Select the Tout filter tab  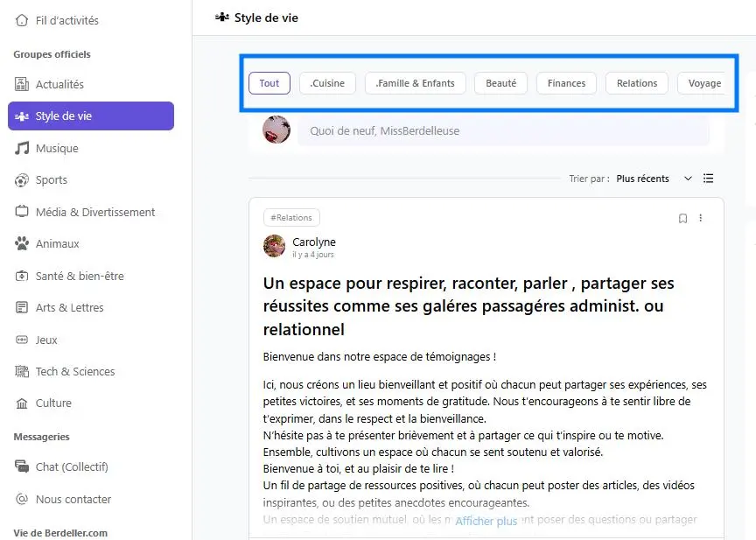pos(269,83)
